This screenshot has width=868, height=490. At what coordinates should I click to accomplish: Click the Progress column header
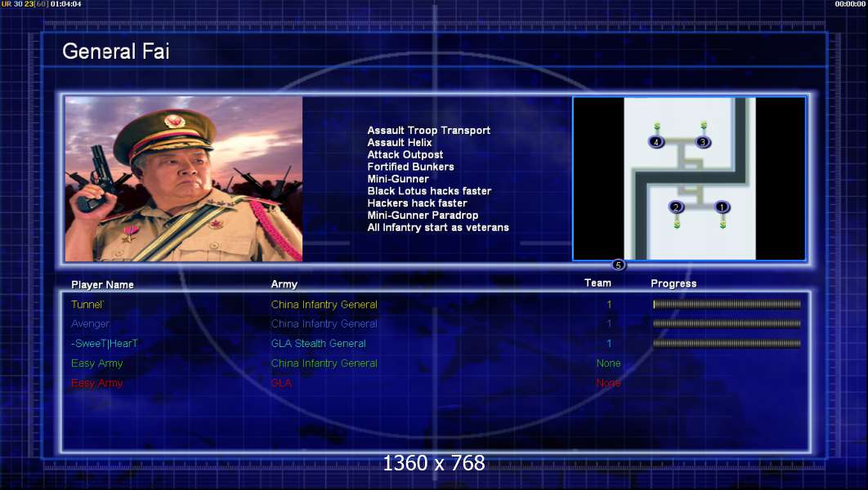coord(673,283)
